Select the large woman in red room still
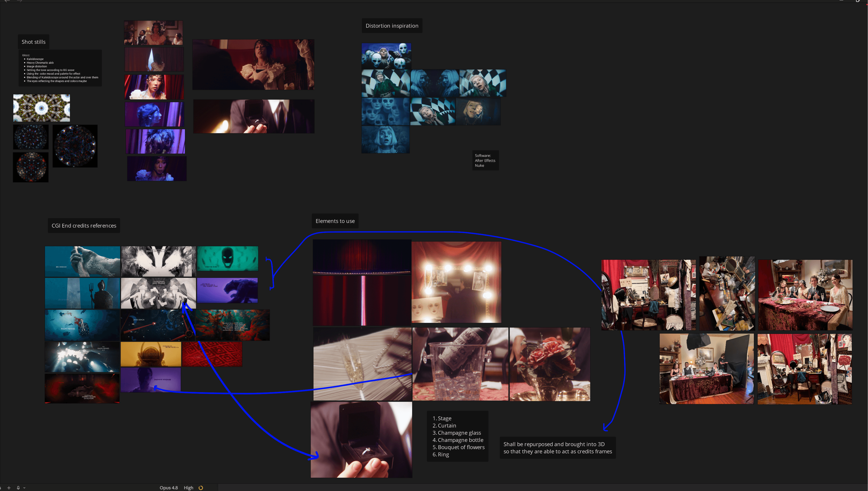This screenshot has height=491, width=868. 253,64
